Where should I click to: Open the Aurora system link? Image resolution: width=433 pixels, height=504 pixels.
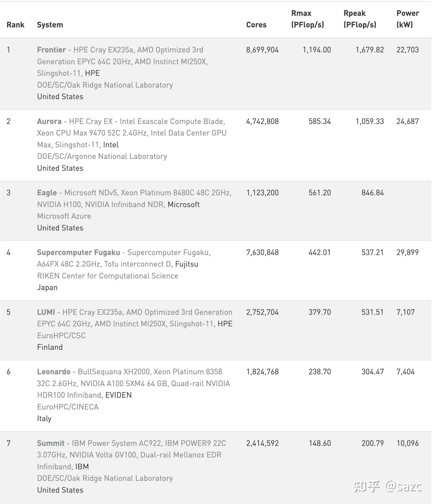pos(49,121)
